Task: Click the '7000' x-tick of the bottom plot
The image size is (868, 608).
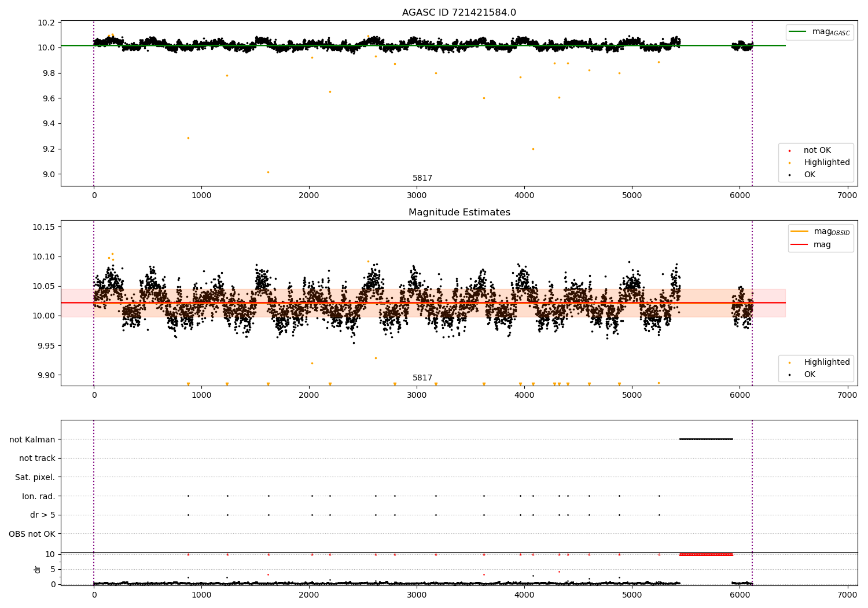Action: pos(847,595)
